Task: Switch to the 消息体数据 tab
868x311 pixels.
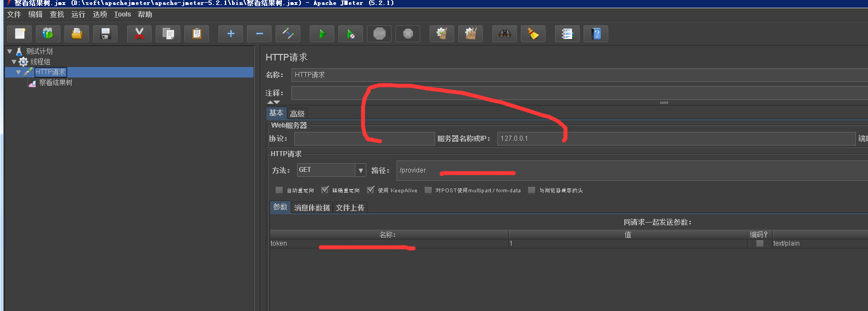Action: tap(312, 208)
